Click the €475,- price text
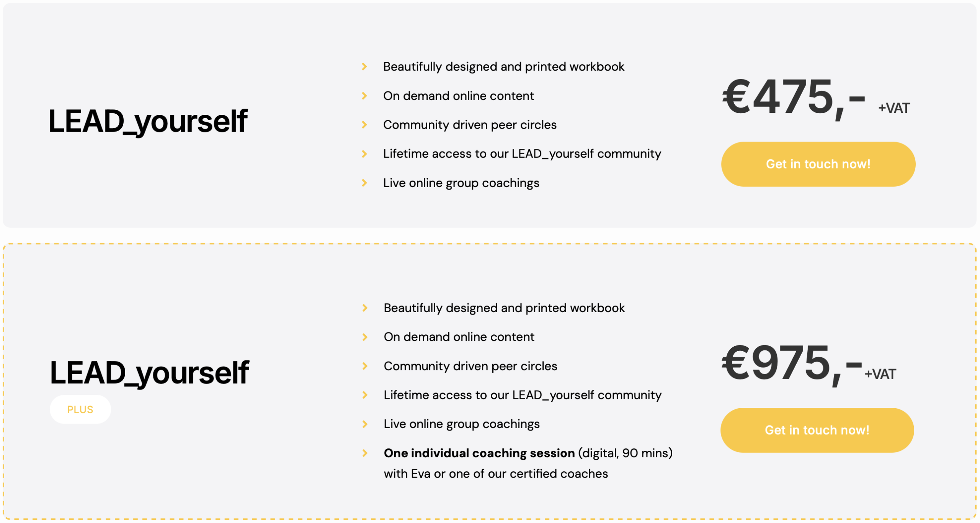980x523 pixels. pyautogui.click(x=793, y=98)
